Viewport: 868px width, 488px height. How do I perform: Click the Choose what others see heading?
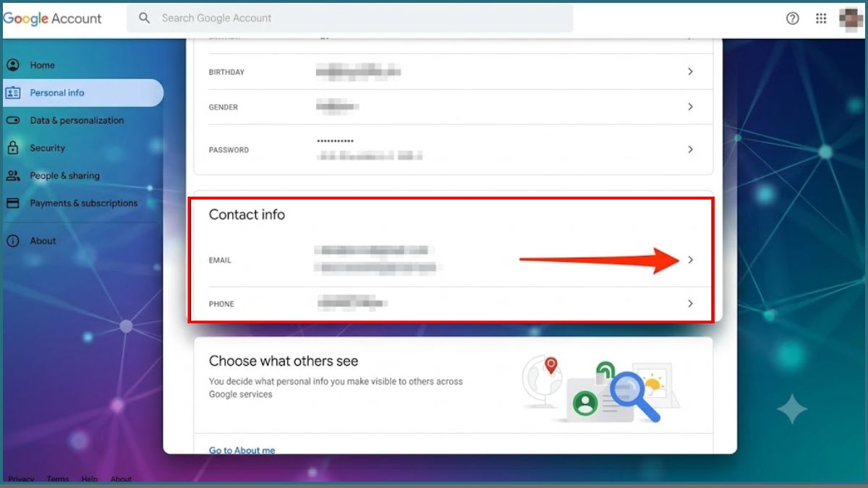pyautogui.click(x=284, y=361)
